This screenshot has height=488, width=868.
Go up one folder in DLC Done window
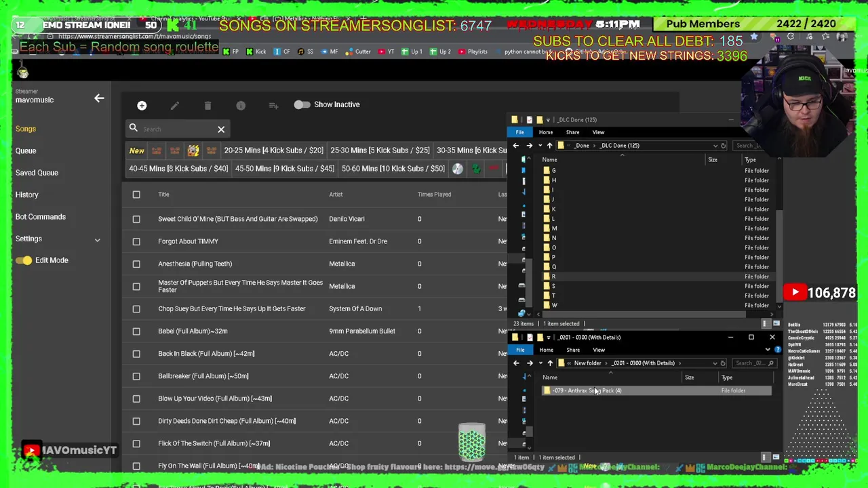[x=550, y=146]
